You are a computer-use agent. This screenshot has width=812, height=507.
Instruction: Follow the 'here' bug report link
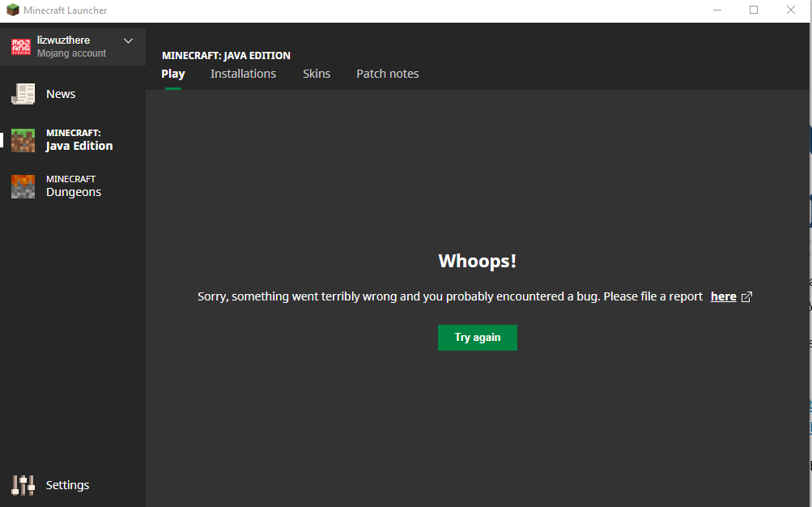coord(724,296)
